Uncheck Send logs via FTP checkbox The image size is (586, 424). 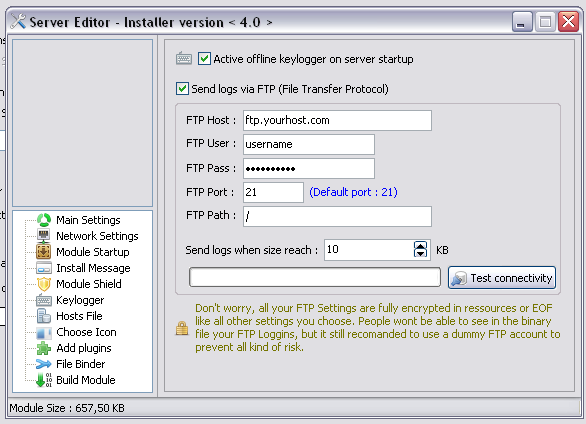coord(182,89)
